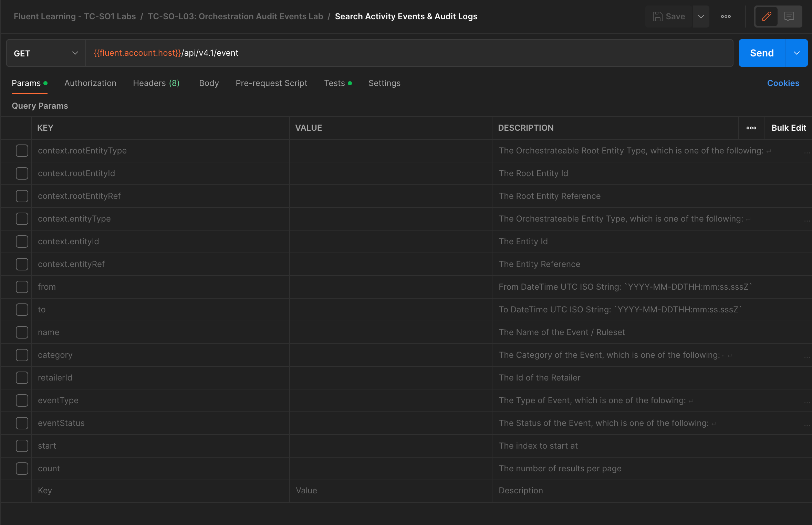812x525 pixels.
Task: Open the Send button dropdown arrow
Action: (797, 53)
